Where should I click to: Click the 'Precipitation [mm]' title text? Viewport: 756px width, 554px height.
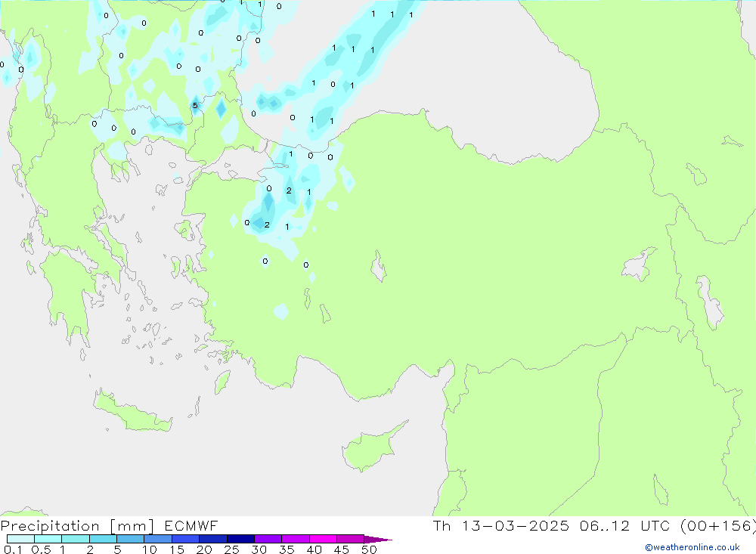tap(77, 526)
